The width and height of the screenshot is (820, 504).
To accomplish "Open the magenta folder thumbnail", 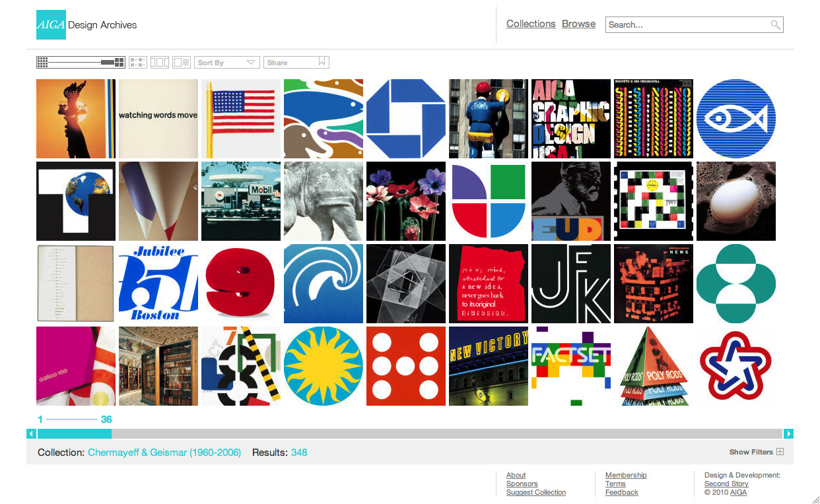I will 76,366.
